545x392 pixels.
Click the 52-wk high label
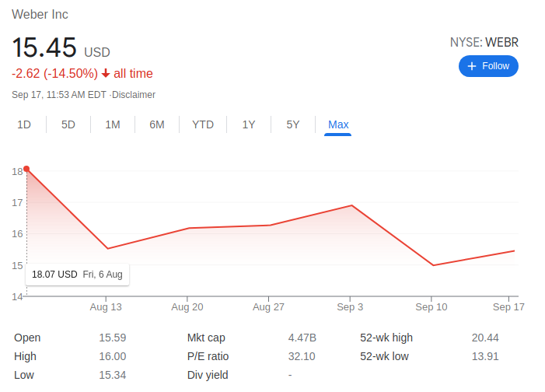pos(386,338)
